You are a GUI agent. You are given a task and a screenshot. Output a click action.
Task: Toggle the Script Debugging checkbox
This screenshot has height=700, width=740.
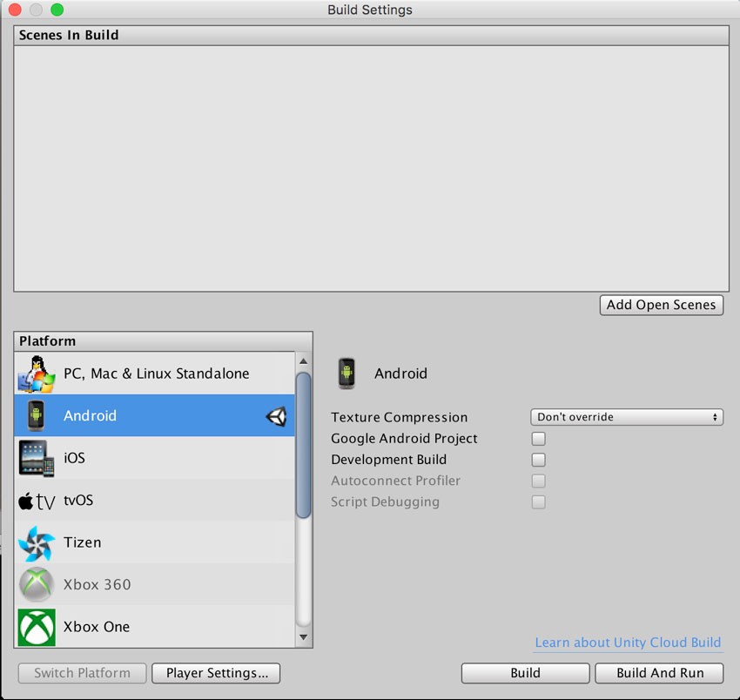(539, 501)
